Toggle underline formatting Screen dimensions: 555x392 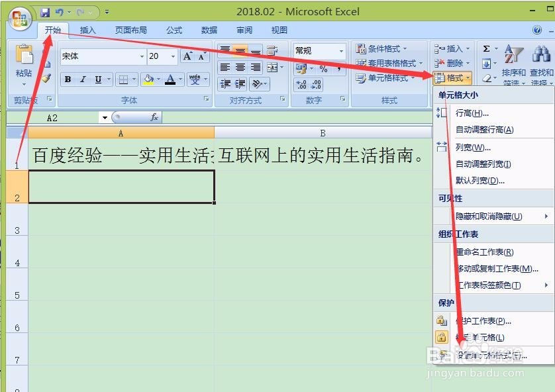(x=98, y=79)
